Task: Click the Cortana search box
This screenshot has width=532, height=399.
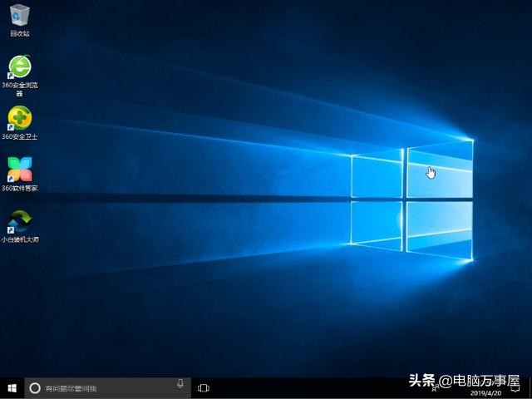Action: [107, 388]
